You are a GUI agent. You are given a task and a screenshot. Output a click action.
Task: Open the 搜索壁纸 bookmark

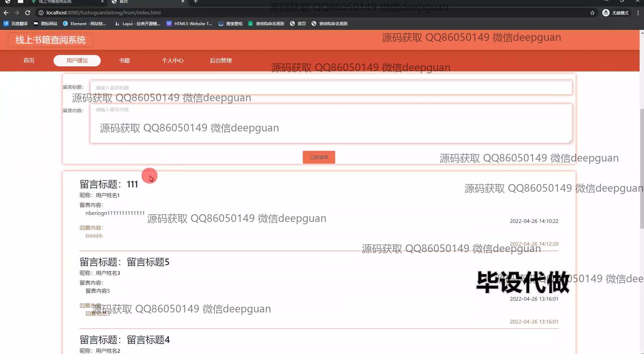pyautogui.click(x=230, y=23)
